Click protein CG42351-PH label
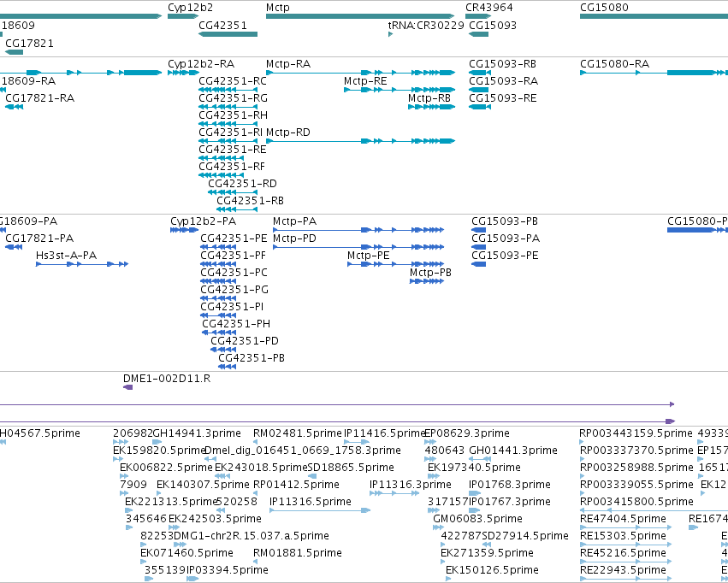Image resolution: width=728 pixels, height=583 pixels. pyautogui.click(x=236, y=324)
